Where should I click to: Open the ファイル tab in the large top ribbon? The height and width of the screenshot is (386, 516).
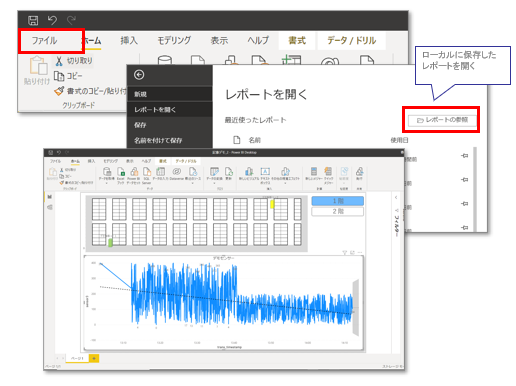44,41
